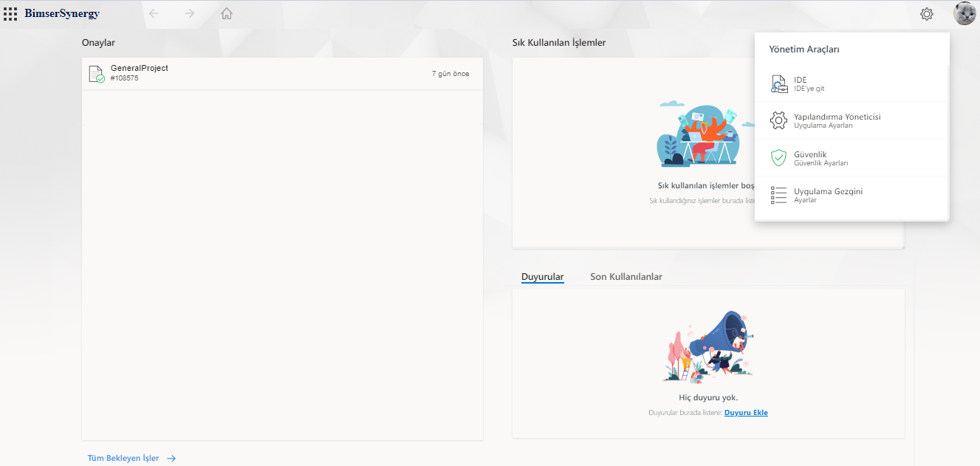Click the IDE icon in Yönetim Araçları

pos(778,83)
